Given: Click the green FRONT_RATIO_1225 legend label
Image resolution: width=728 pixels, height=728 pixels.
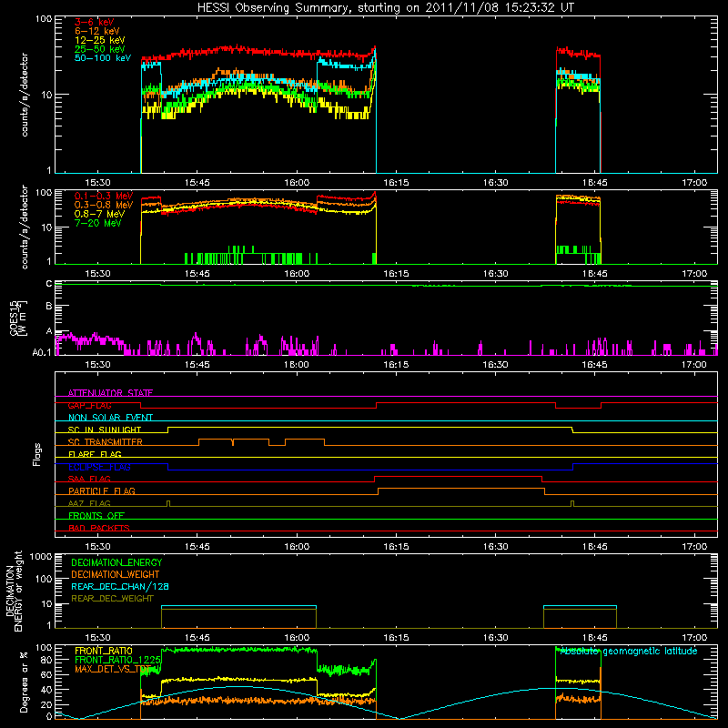Looking at the screenshot, I should tap(117, 660).
